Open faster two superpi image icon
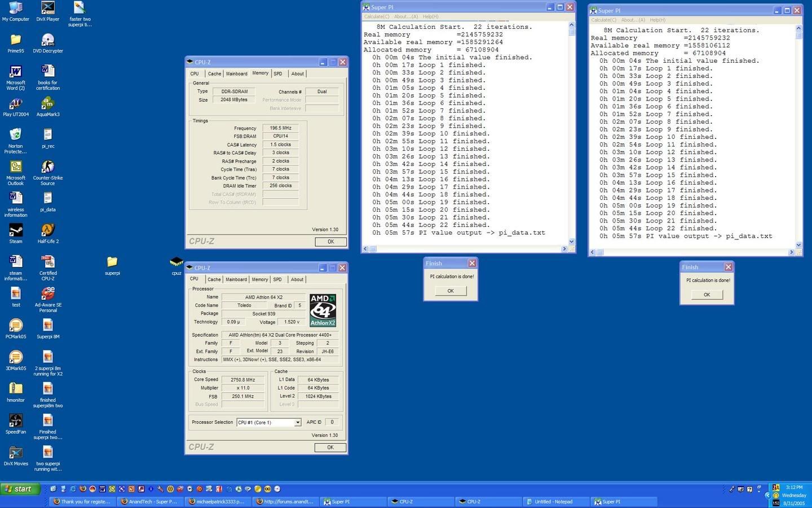This screenshot has height=508, width=812. click(80, 15)
